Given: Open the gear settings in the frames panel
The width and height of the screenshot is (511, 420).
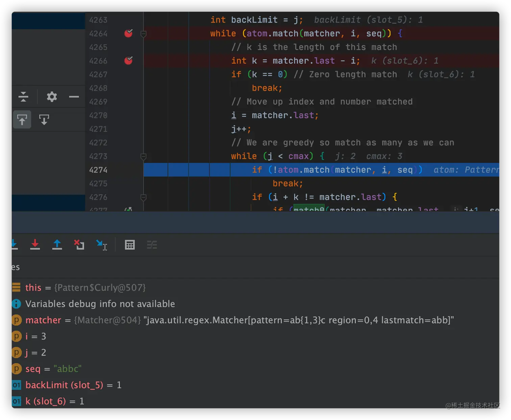Looking at the screenshot, I should click(52, 97).
